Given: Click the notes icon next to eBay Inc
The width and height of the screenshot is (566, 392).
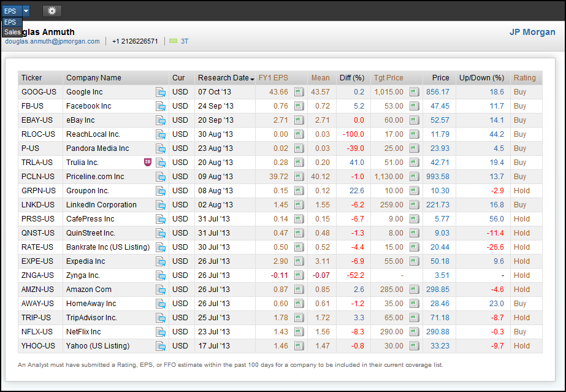Looking at the screenshot, I should click(161, 120).
